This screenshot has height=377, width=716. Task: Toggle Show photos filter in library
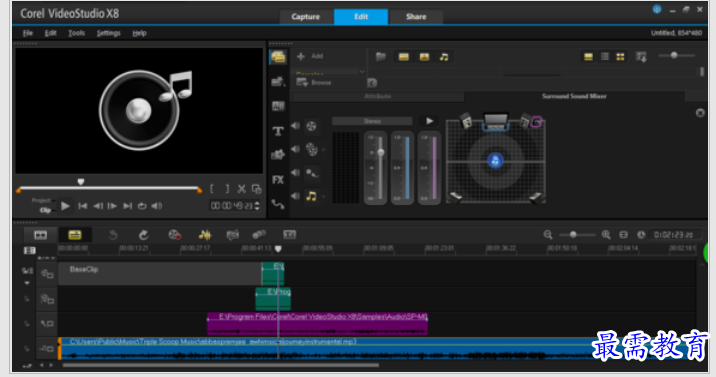424,57
